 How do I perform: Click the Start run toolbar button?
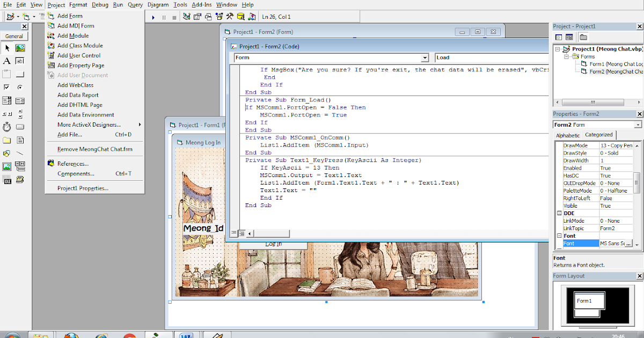pos(153,17)
